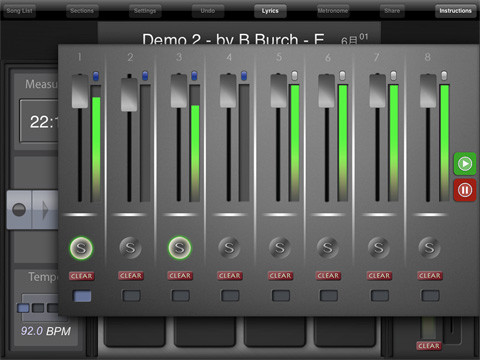480x360 pixels.
Task: Select the track pad under channel 3
Action: tap(181, 296)
